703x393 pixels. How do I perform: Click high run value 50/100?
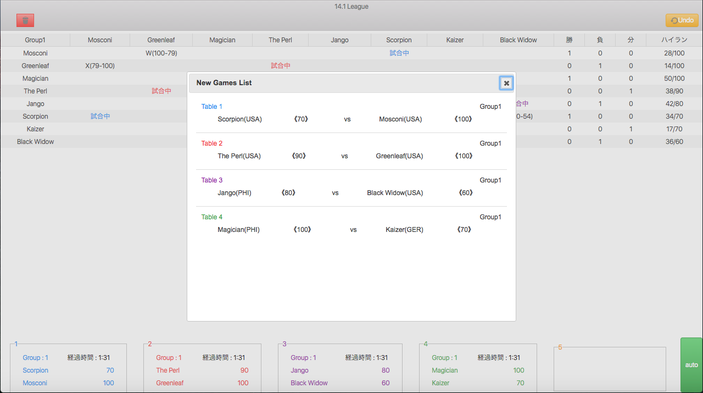point(674,78)
